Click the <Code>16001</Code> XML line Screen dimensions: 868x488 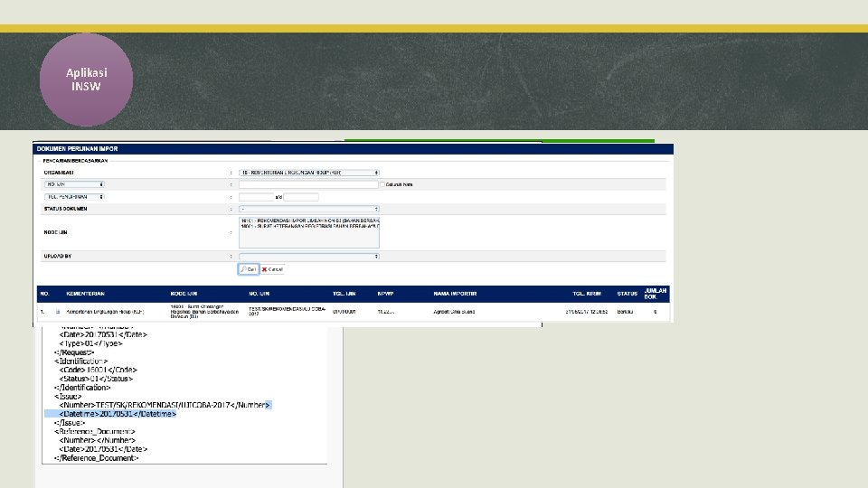[98, 370]
